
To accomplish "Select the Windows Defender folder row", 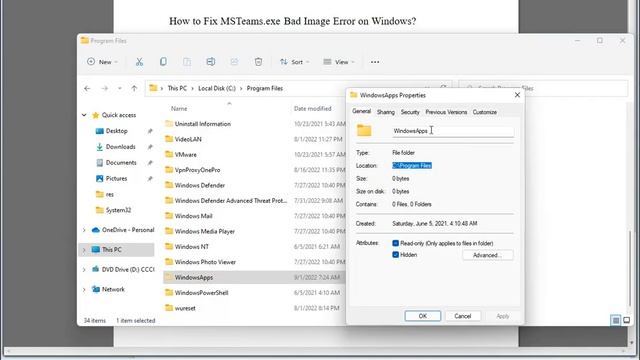I will (255, 185).
